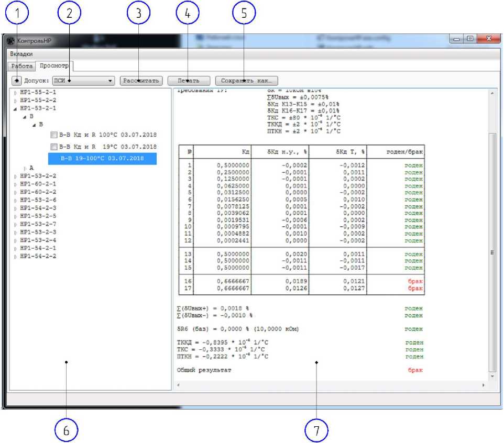Click the Сохранить как... button
Viewport: 504px width, 443px height.
(246, 81)
